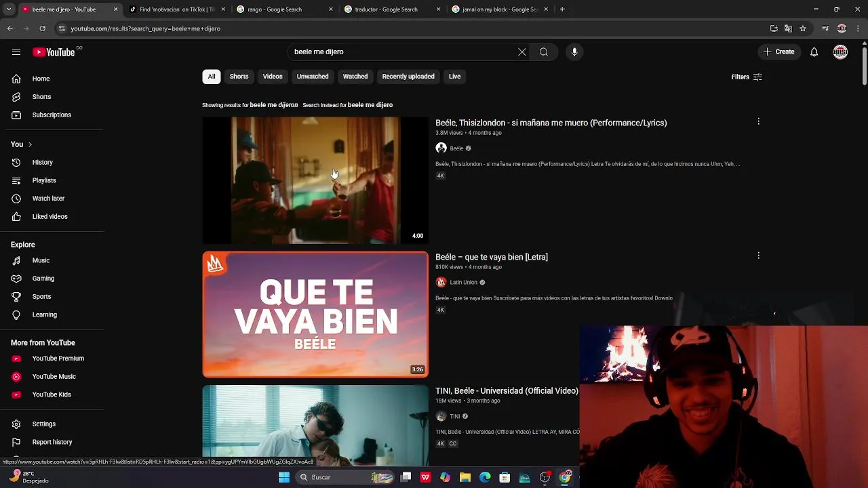
Task: Open 'que te vaya bien [Letra]' title
Action: click(x=492, y=257)
